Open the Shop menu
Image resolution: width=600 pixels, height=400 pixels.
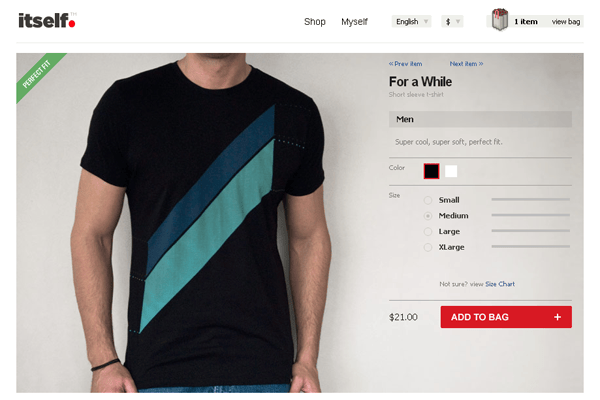point(315,22)
